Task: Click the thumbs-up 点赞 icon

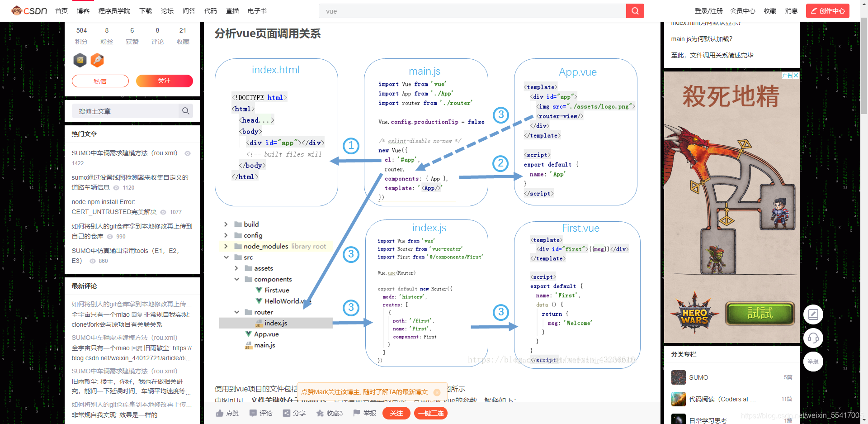Action: tap(220, 413)
